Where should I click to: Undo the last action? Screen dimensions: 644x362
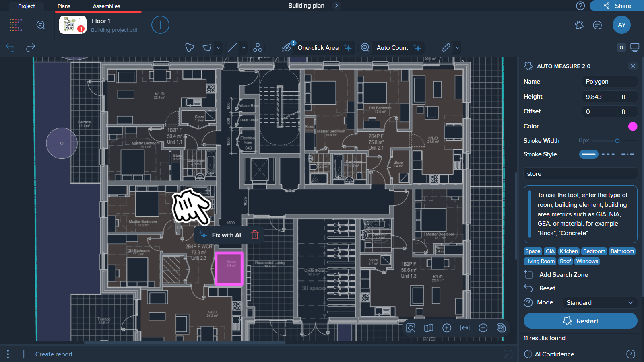tap(10, 48)
